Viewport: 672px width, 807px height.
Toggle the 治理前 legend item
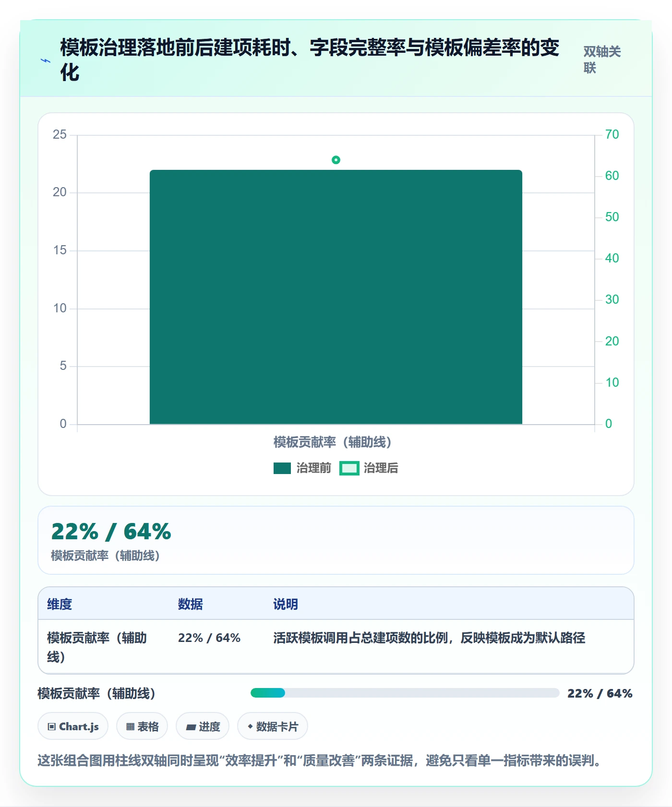coord(302,468)
